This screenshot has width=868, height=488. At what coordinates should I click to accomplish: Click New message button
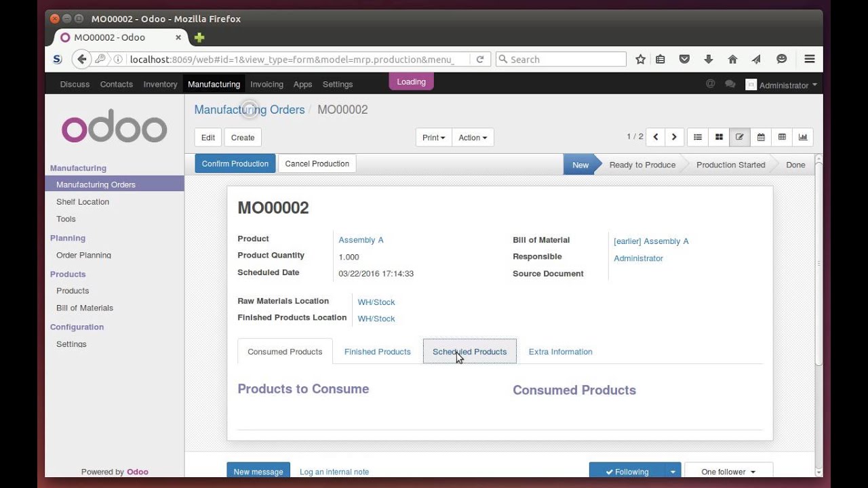[x=258, y=472]
